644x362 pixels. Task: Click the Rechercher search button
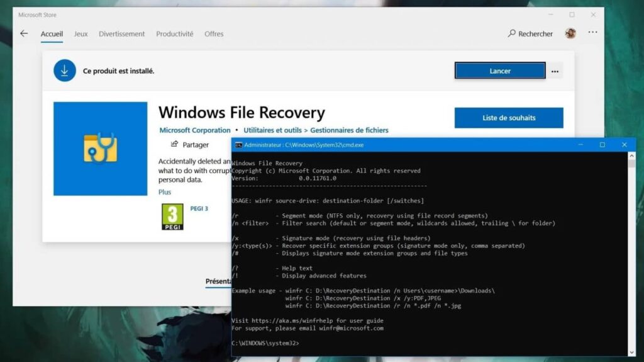click(530, 34)
